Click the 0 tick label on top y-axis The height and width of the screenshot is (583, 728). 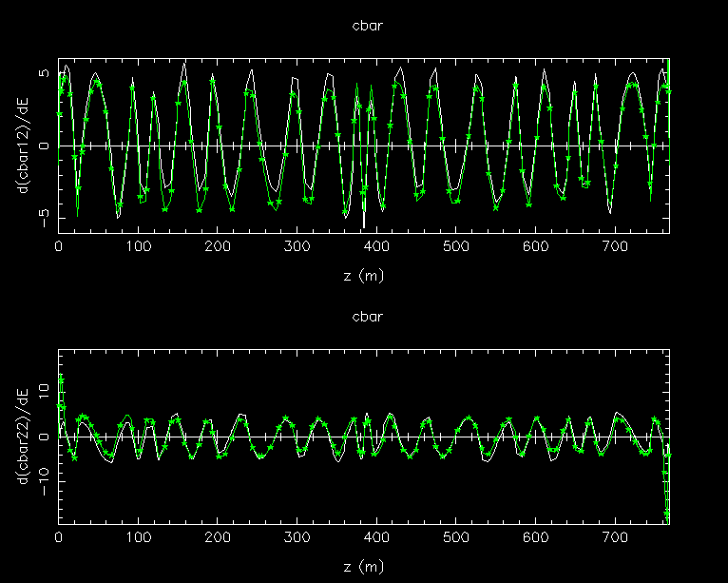coord(44,146)
